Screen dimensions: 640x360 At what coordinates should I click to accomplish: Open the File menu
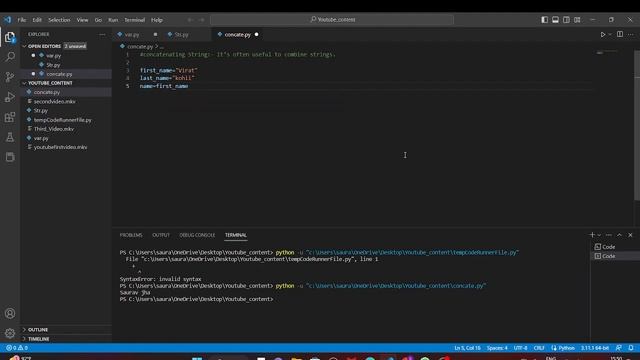click(22, 20)
